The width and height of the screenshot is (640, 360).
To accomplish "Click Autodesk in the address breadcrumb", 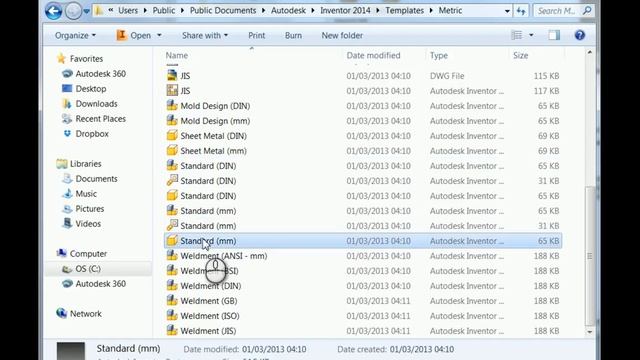I will click(x=288, y=11).
